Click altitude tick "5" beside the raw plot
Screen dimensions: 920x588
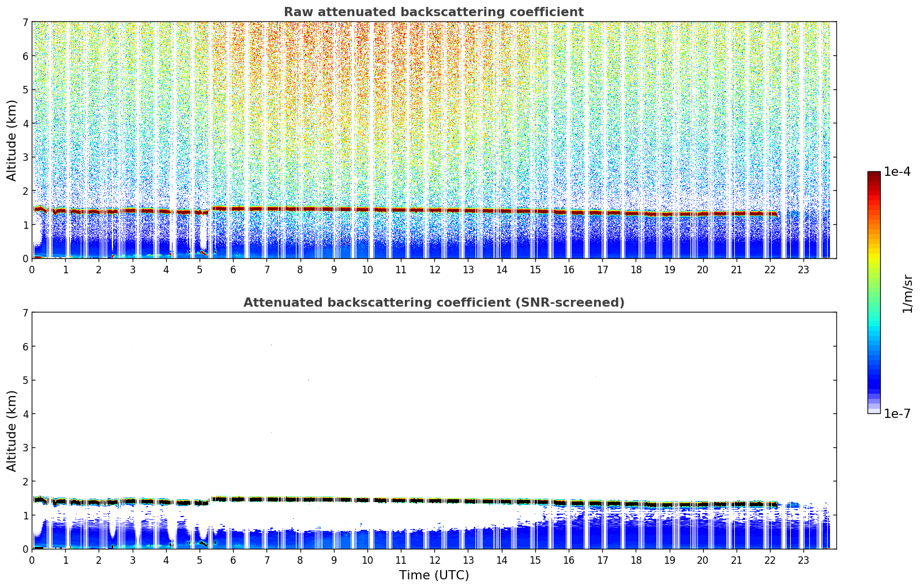click(25, 89)
